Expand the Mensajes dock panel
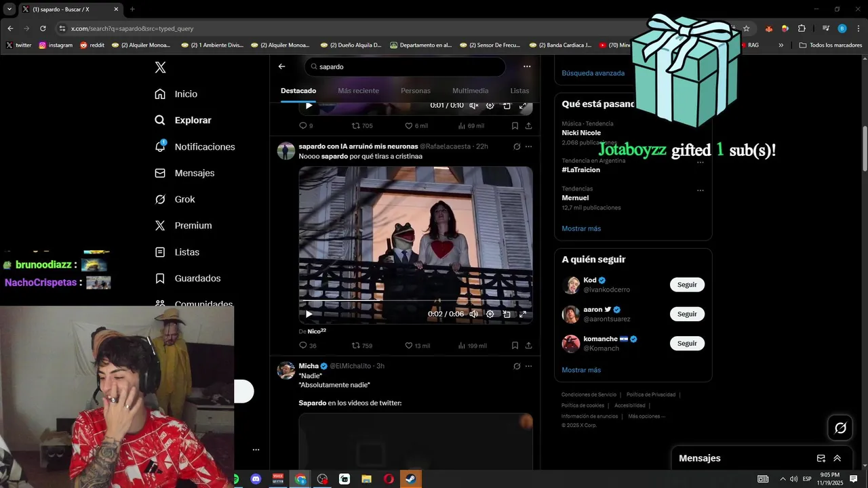The image size is (868, 488). [837, 458]
